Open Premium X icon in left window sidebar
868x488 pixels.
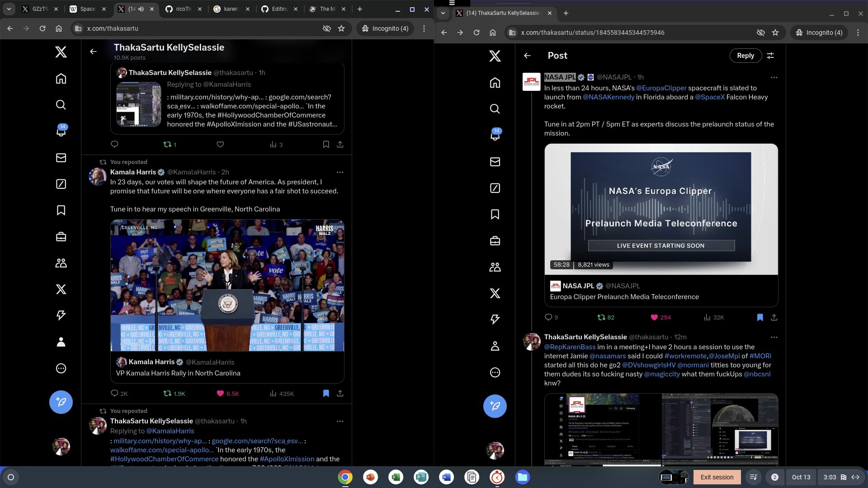(x=61, y=289)
